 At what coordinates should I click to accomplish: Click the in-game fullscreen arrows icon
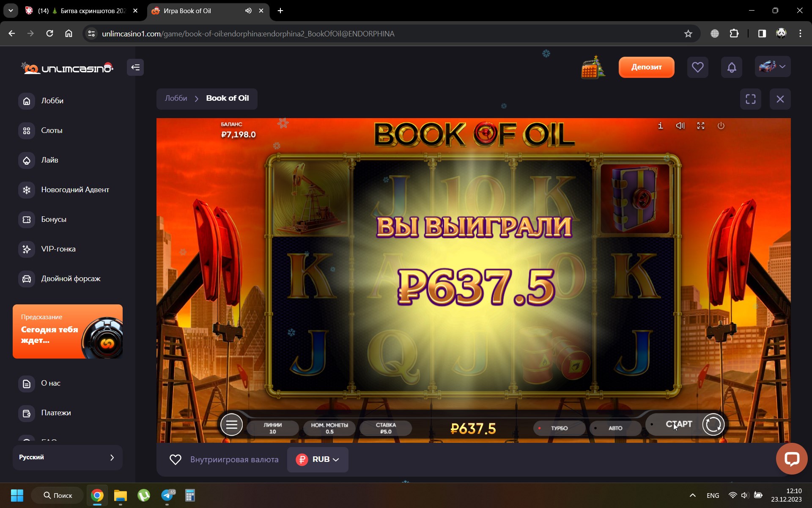701,126
